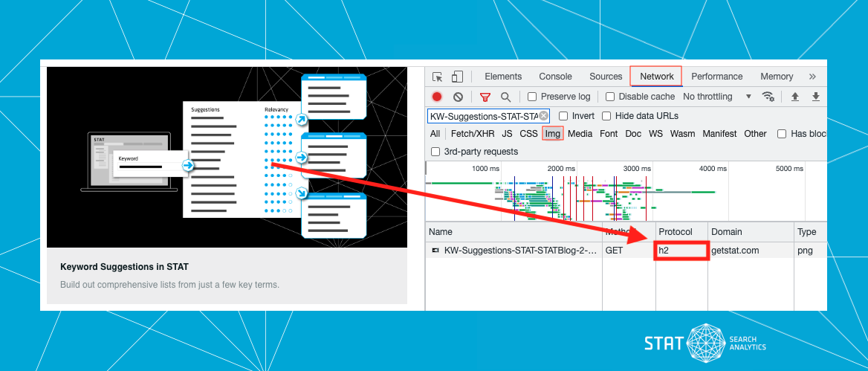868x371 pixels.
Task: Filter by Fetch/XHR requests
Action: pyautogui.click(x=473, y=133)
